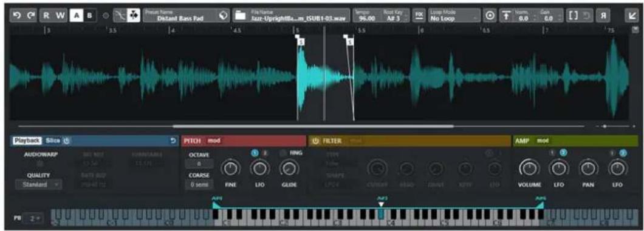Undo the last sampler edit
Image resolution: width=644 pixels, height=231 pixels.
[x=16, y=16]
